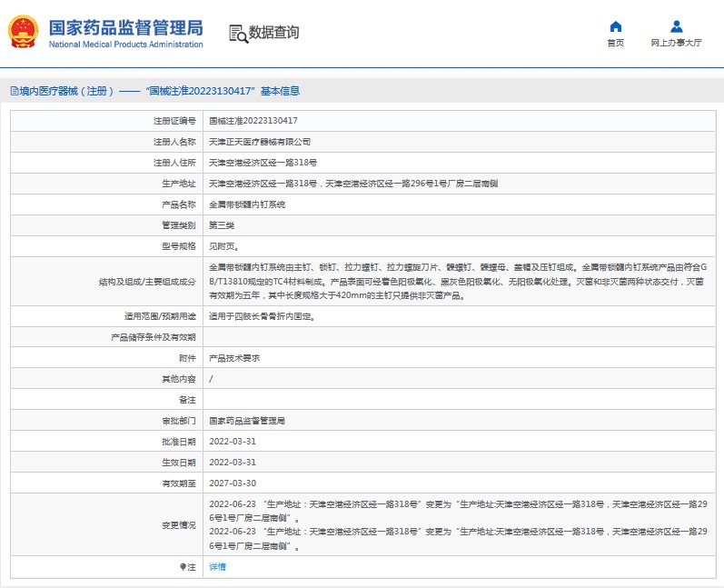The image size is (724, 588).
Task: Click the document icon before 境内医疗器械
Action: click(x=13, y=91)
